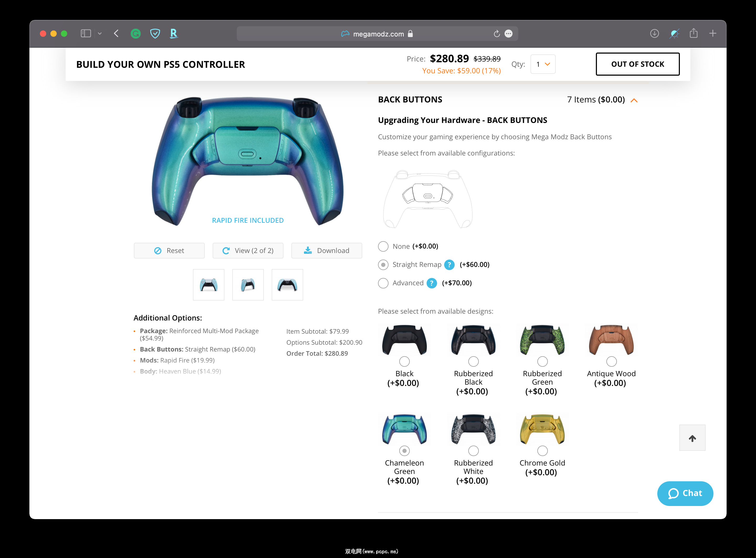Click the Advanced option help question icon
The height and width of the screenshot is (558, 756).
pyautogui.click(x=432, y=283)
